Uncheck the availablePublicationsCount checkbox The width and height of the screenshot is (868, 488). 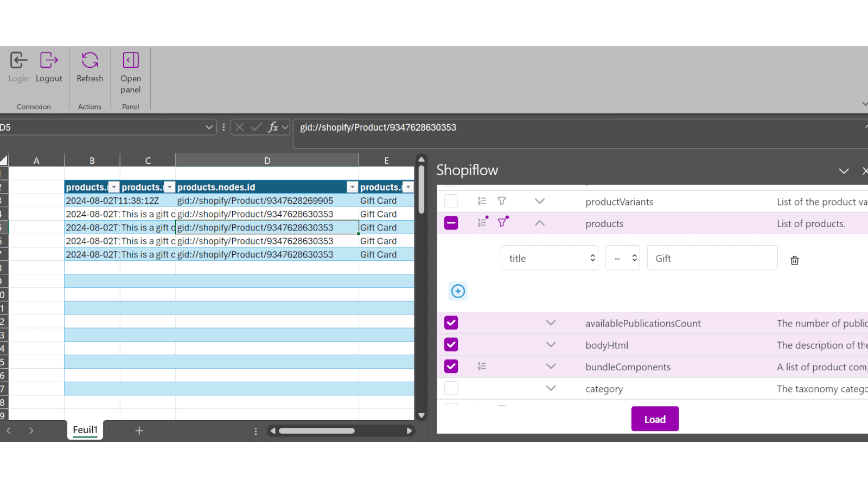(451, 323)
